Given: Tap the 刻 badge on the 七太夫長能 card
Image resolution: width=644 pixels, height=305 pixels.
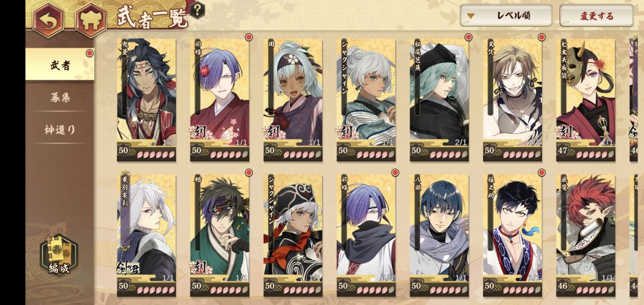Looking at the screenshot, I should coord(567,132).
